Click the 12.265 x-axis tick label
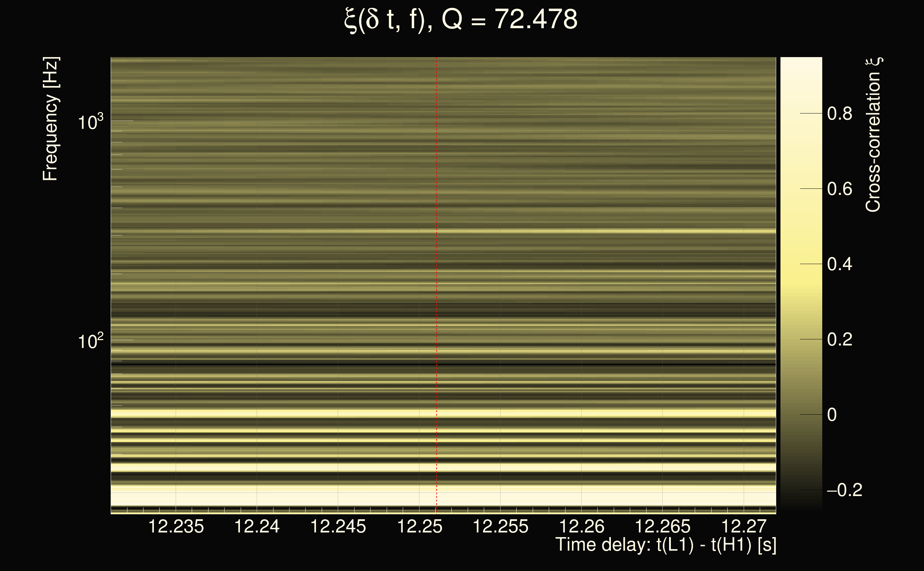Viewport: 924px width, 571px height. click(663, 526)
